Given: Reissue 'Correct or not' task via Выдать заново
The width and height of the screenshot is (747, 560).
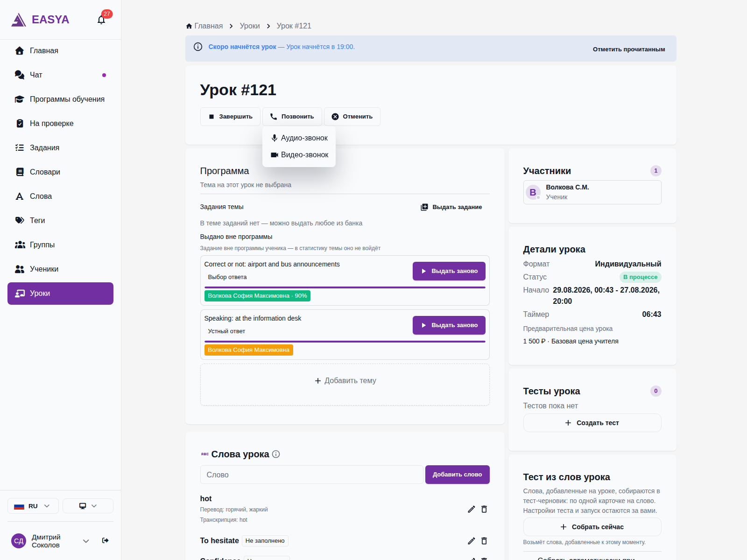Looking at the screenshot, I should [449, 271].
